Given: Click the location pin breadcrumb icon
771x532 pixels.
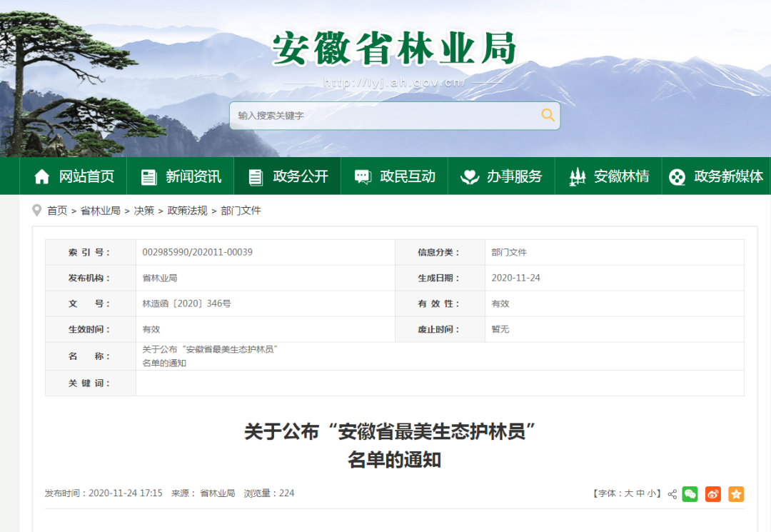Looking at the screenshot, I should point(37,211).
